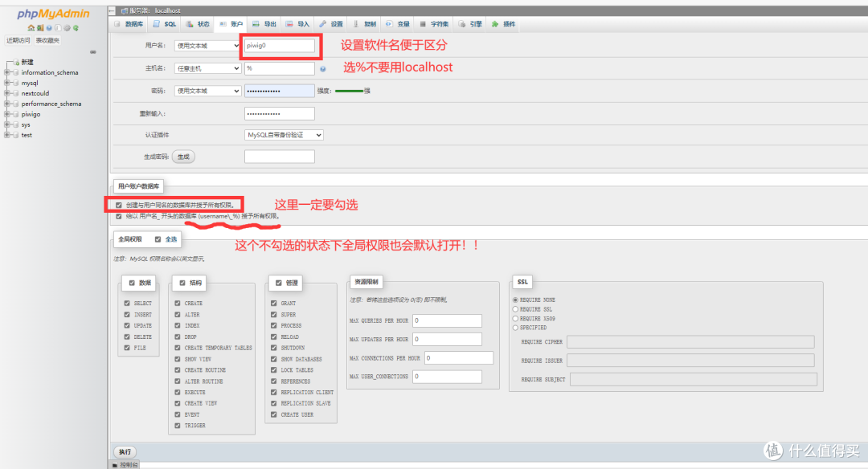This screenshot has width=868, height=469.
Task: Click 执行 Go button
Action: click(125, 452)
